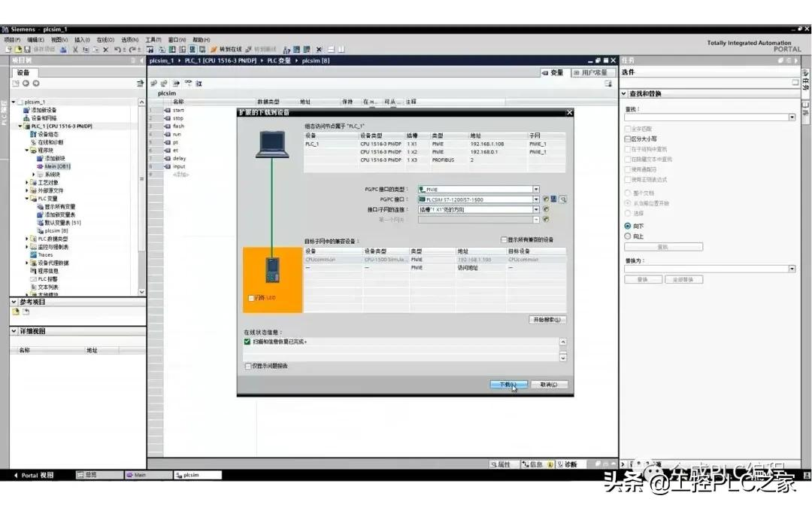Toggle 使用通配符 checkbox in find panel

[628, 169]
